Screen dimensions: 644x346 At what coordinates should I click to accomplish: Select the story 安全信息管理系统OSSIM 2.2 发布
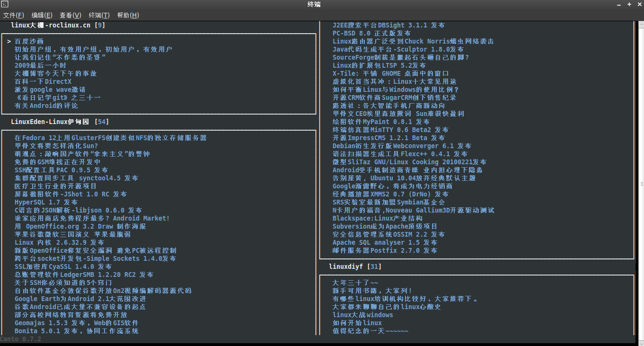tap(388, 235)
